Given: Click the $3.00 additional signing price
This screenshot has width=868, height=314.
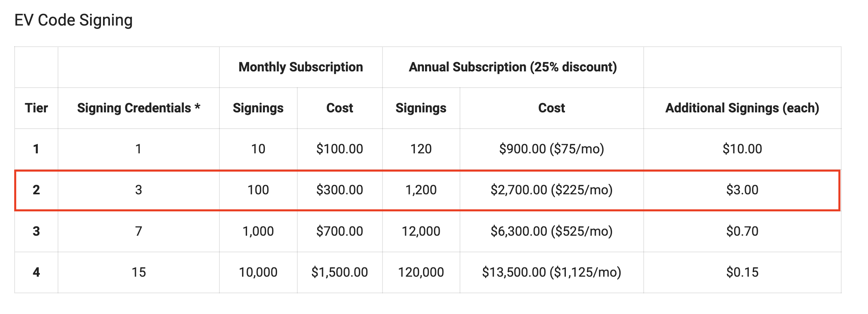Looking at the screenshot, I should (742, 190).
